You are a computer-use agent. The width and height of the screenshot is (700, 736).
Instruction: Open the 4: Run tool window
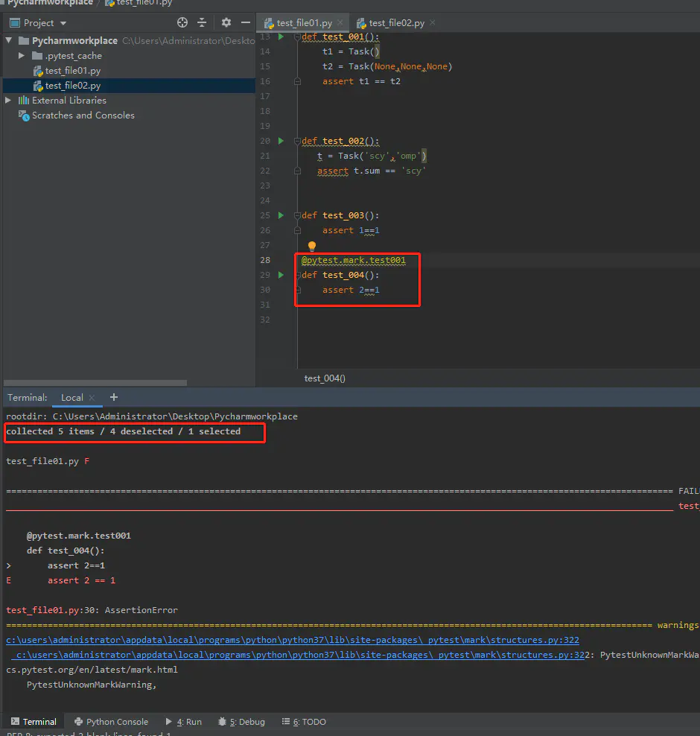[183, 721]
